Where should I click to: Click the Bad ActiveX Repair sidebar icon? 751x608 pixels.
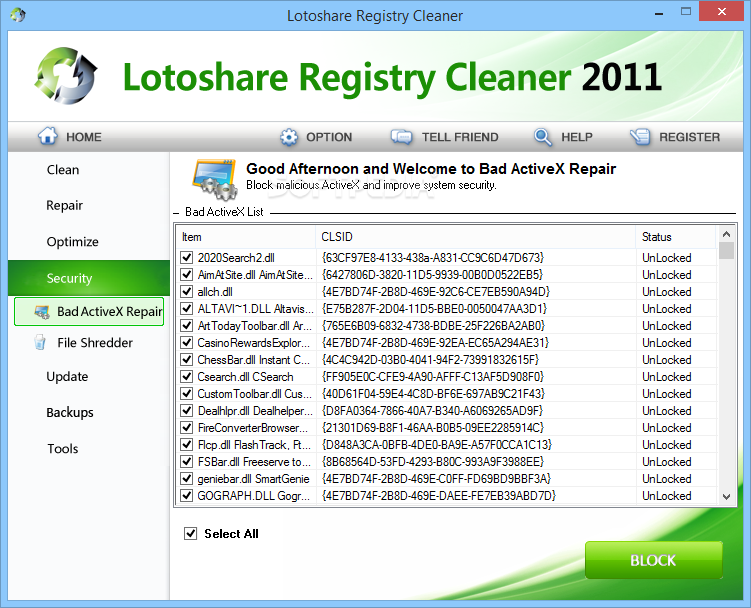tap(42, 312)
